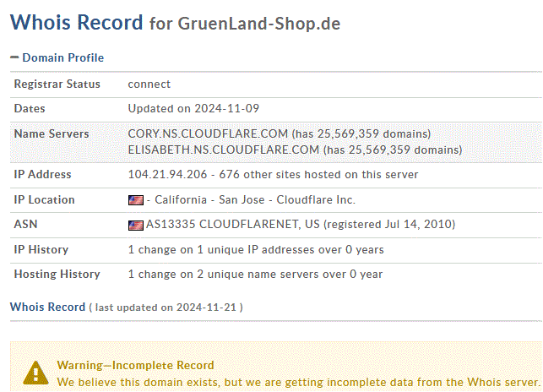Screen dimensions: 543x392
Task: Click the 'ASN' row label
Action: point(25,224)
